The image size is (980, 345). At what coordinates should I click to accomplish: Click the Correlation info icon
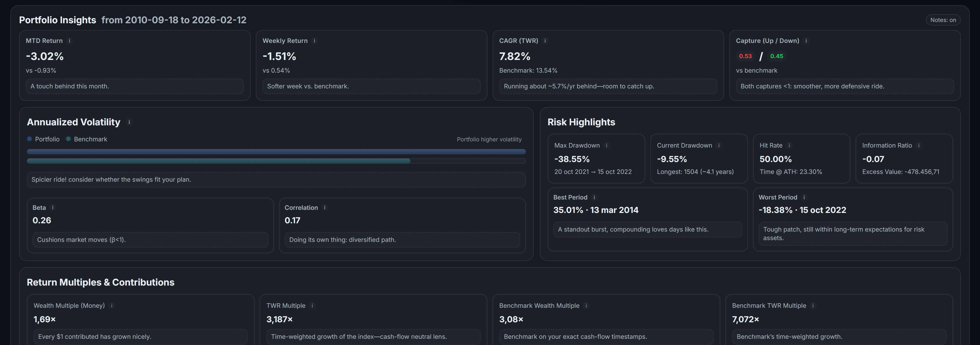point(325,208)
